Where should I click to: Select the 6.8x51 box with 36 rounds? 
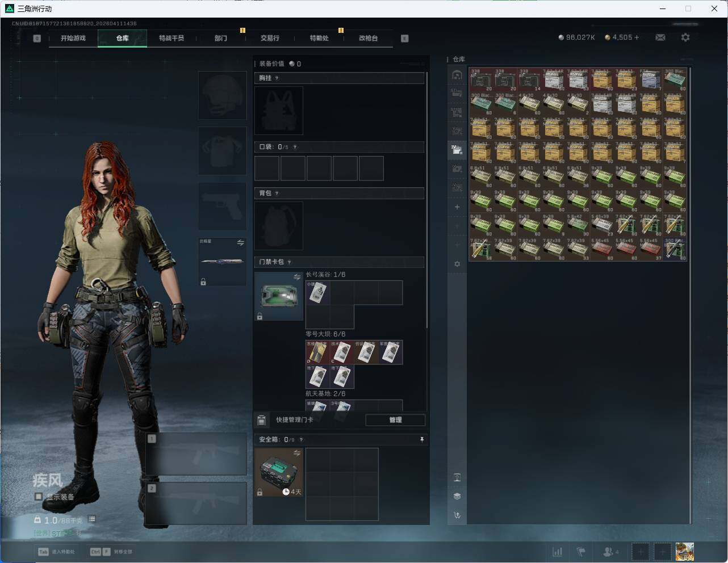(x=578, y=177)
